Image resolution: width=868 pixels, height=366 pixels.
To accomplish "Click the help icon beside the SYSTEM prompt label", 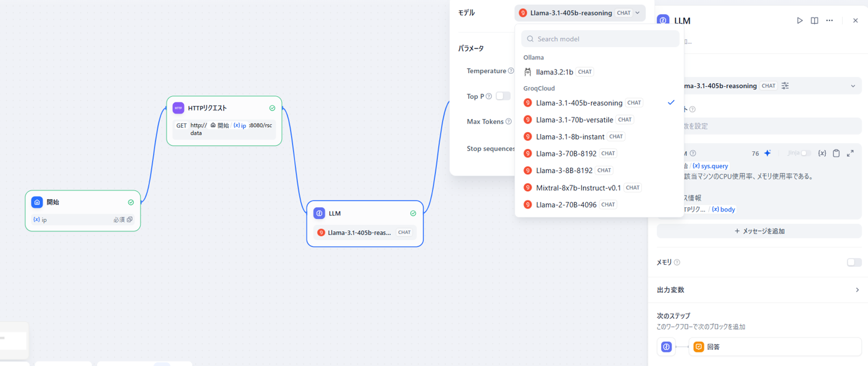I will click(x=693, y=153).
